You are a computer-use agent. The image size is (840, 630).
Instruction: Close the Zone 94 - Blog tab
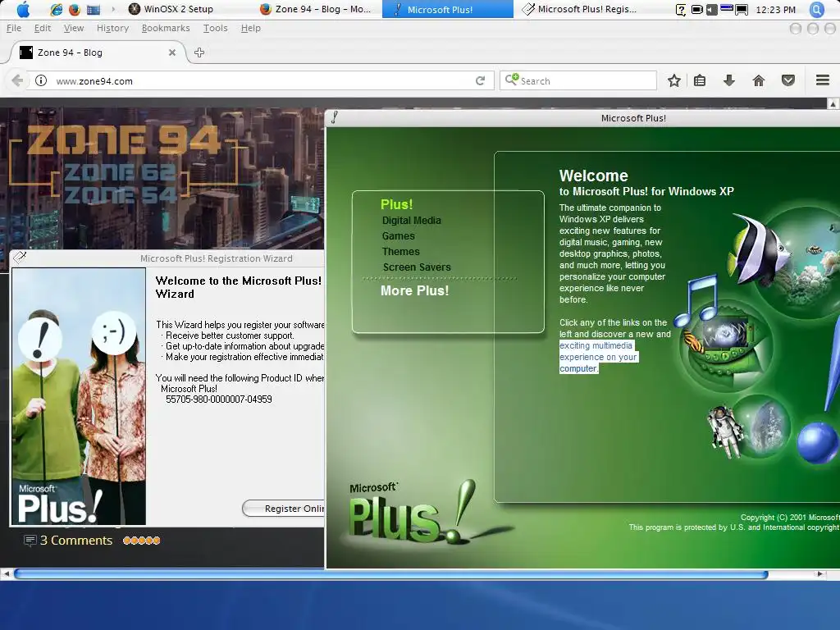point(172,52)
